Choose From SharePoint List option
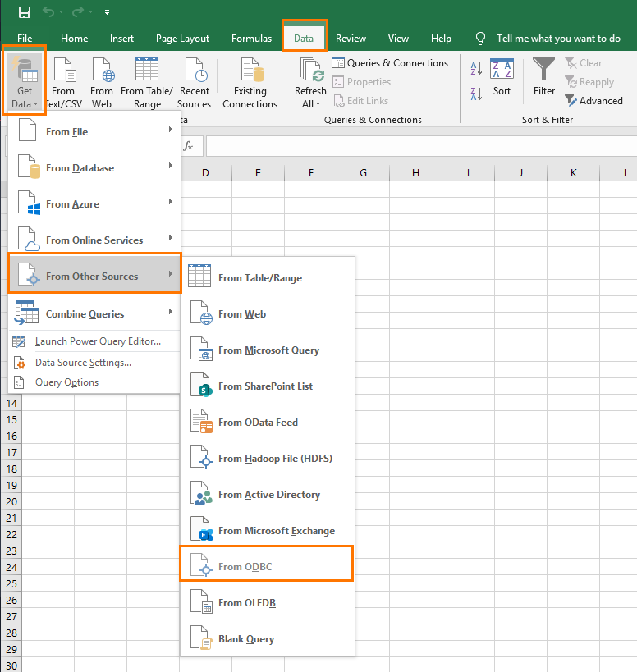Image resolution: width=637 pixels, height=672 pixels. [267, 386]
